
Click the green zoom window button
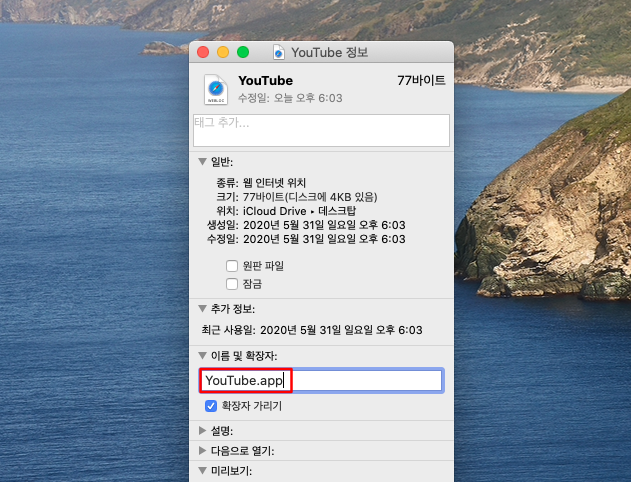[243, 52]
